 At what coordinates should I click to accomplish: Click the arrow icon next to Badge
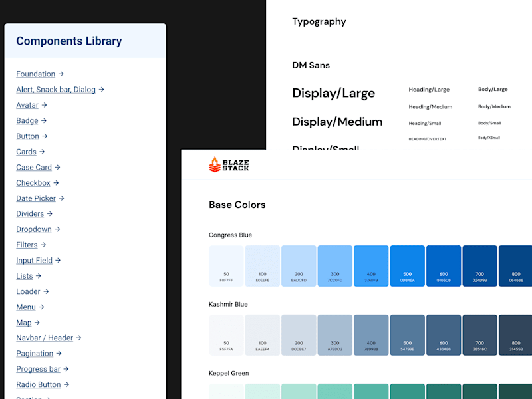coord(44,121)
